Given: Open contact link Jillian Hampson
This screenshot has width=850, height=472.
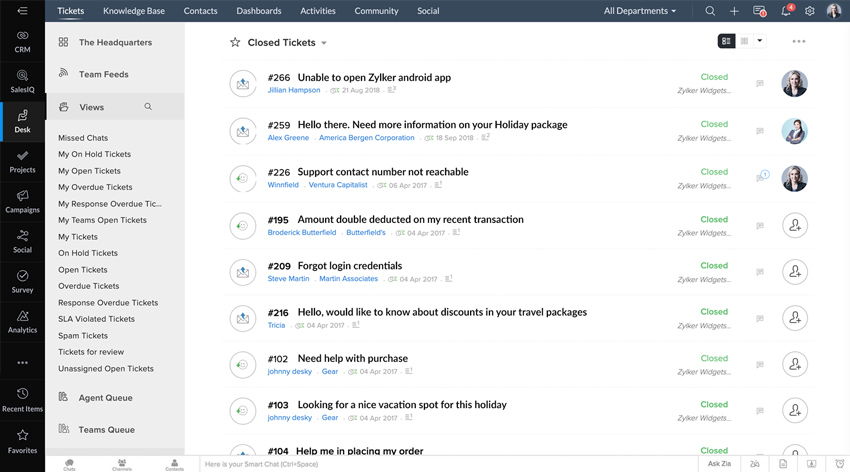Looking at the screenshot, I should pyautogui.click(x=294, y=90).
